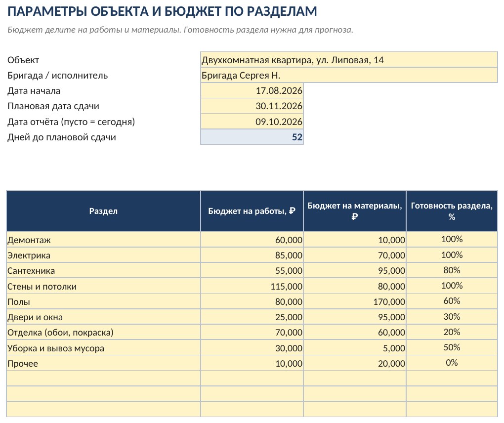
Task: Select Прочее work budget 10,000
Action: coord(252,363)
